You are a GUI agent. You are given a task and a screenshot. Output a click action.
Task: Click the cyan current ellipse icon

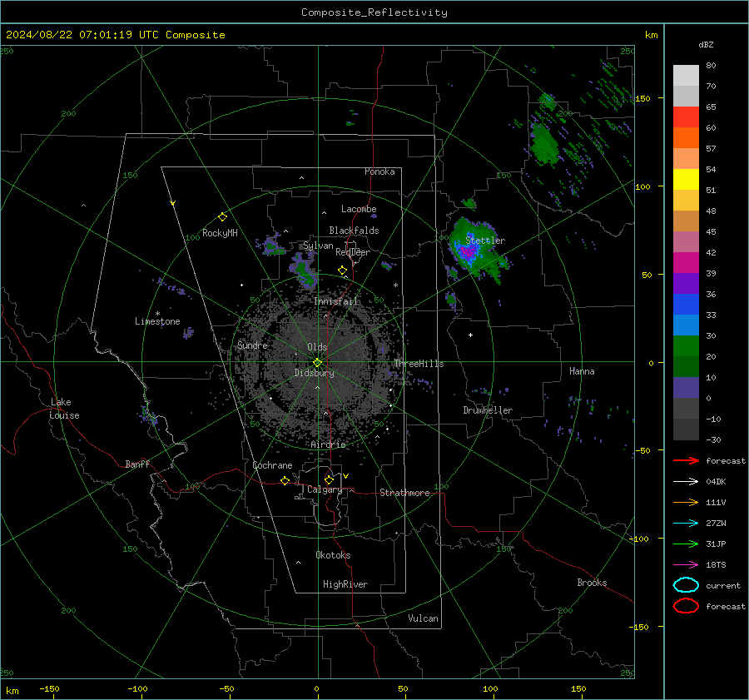click(x=686, y=585)
